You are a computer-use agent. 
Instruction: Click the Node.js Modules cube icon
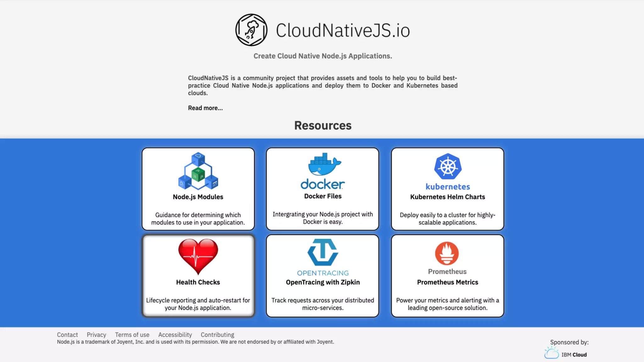198,171
